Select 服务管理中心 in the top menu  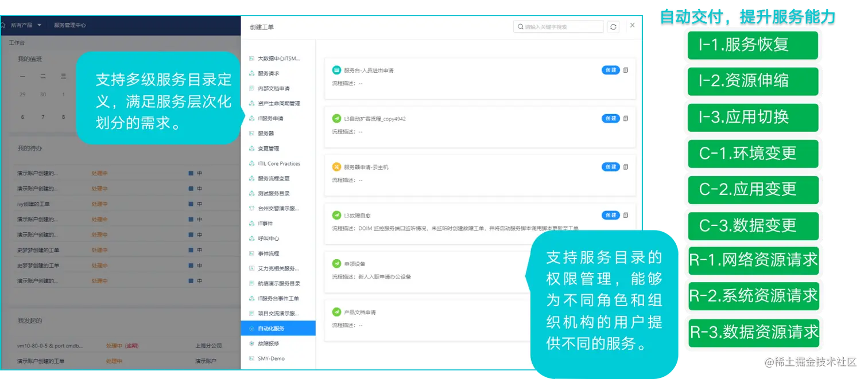71,25
